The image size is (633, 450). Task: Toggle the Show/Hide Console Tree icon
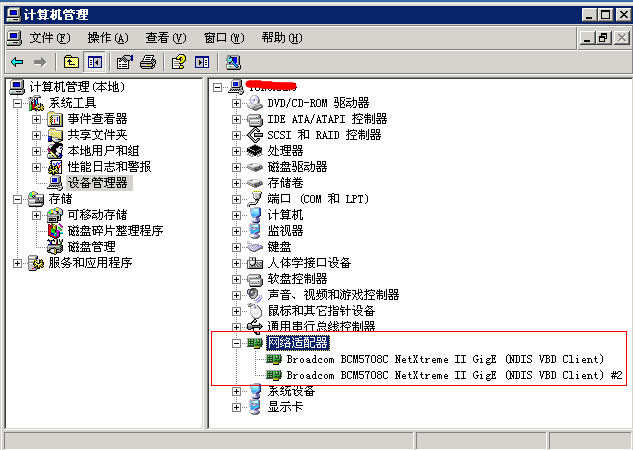coord(94,62)
